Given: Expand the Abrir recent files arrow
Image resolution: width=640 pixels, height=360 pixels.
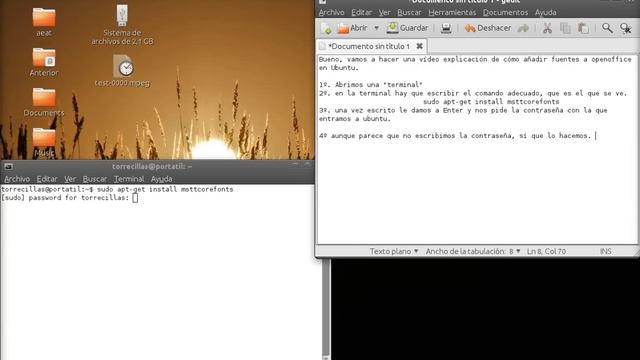Looking at the screenshot, I should pyautogui.click(x=376, y=28).
